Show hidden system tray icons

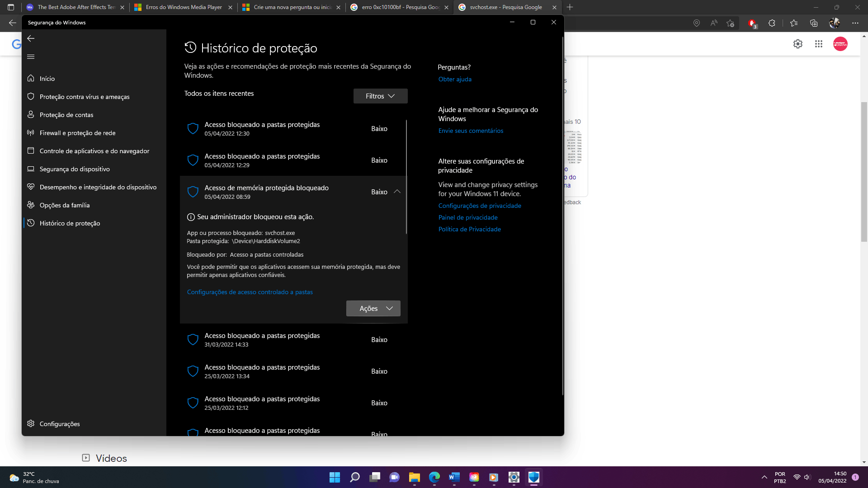click(x=764, y=477)
